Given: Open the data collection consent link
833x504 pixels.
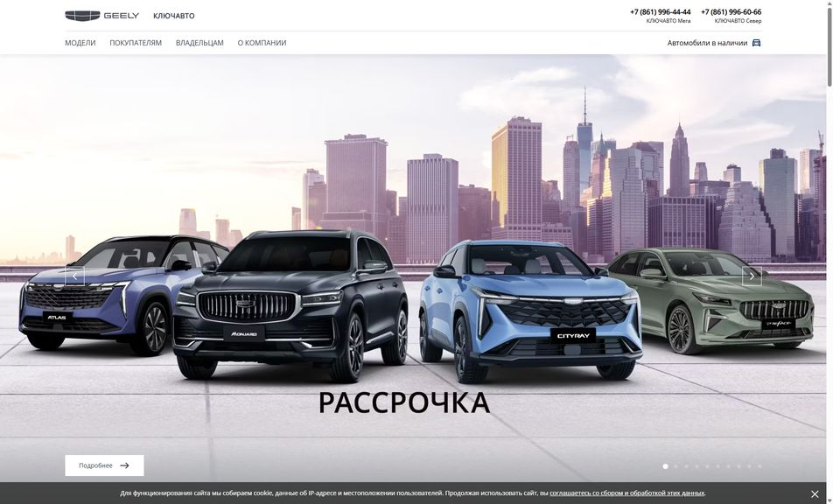Looking at the screenshot, I should pyautogui.click(x=626, y=493).
